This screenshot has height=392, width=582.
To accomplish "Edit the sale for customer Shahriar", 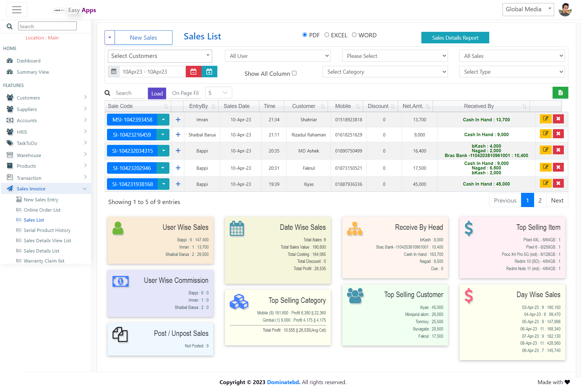I will click(546, 119).
